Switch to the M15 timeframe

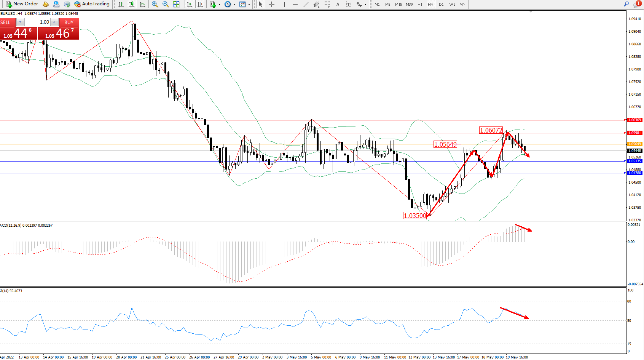(399, 4)
